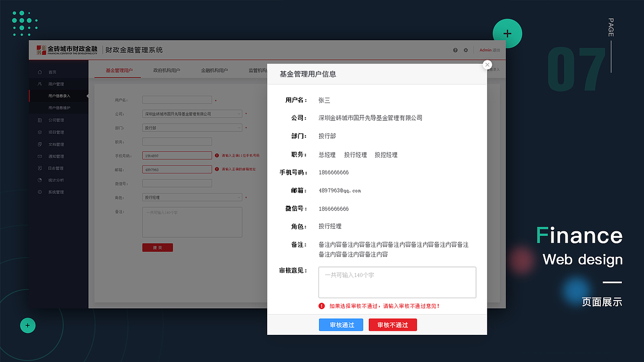This screenshot has height=362, width=644.
Task: Click the Admin username link
Action: click(486, 50)
